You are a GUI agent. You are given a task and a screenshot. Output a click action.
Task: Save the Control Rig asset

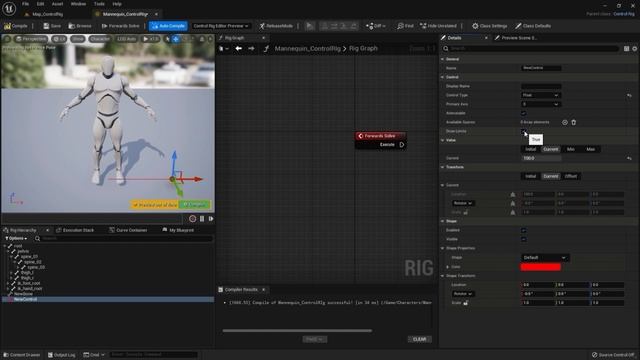52,26
